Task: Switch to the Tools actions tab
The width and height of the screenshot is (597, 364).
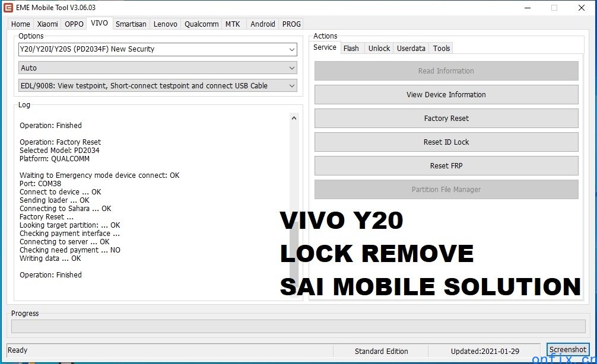Action: tap(442, 48)
